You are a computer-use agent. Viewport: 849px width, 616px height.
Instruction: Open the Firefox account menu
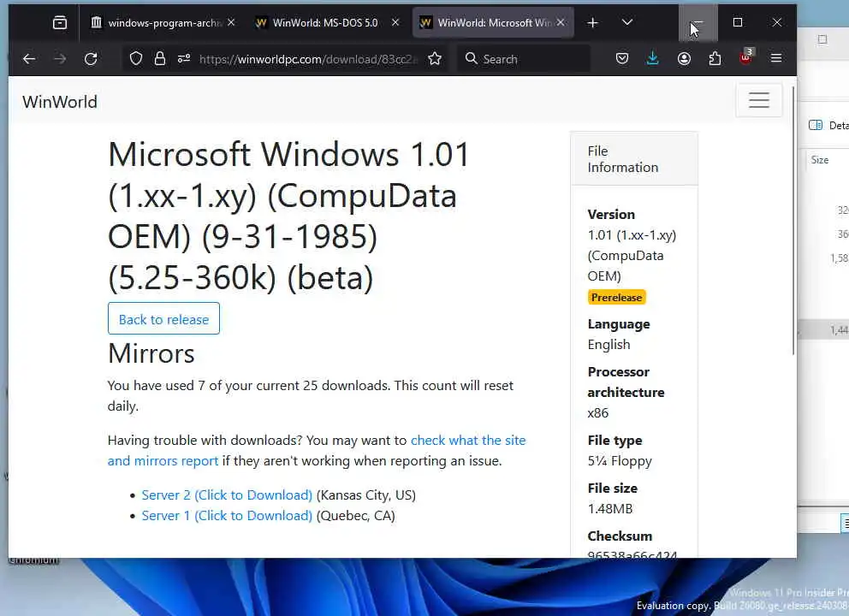click(x=684, y=58)
